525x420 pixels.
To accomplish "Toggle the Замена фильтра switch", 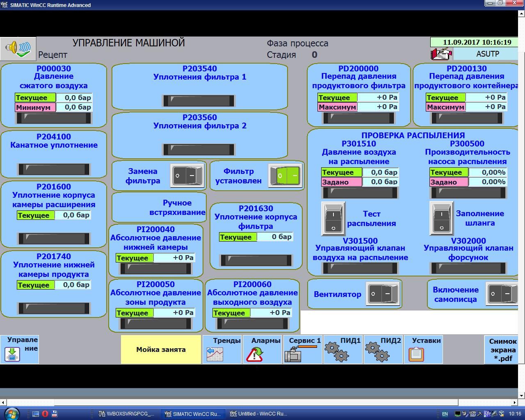I will (187, 176).
